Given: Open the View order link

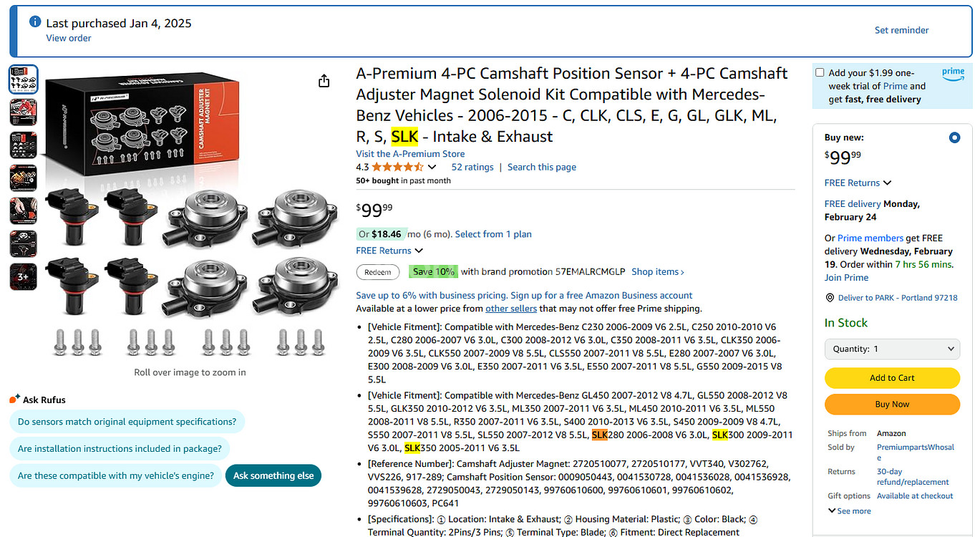Looking at the screenshot, I should point(69,38).
